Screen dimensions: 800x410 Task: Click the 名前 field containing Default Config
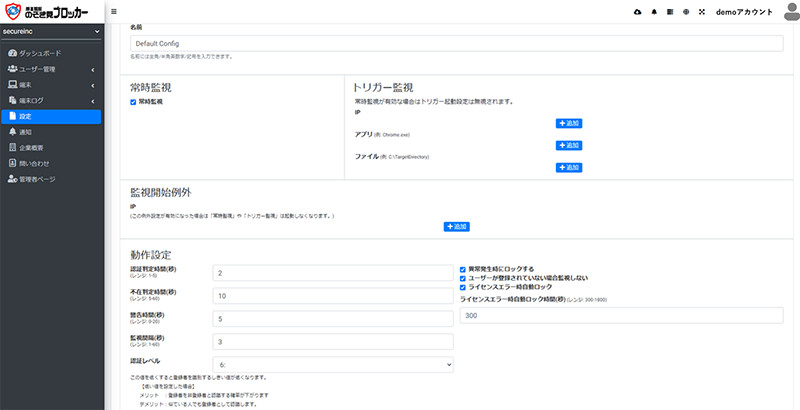[456, 44]
